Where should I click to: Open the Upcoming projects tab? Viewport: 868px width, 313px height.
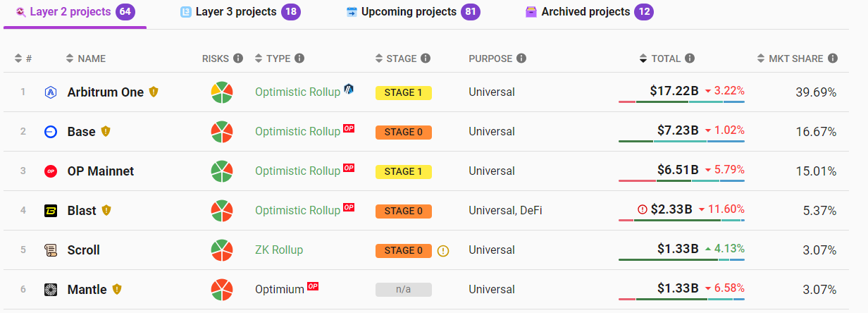click(x=409, y=12)
